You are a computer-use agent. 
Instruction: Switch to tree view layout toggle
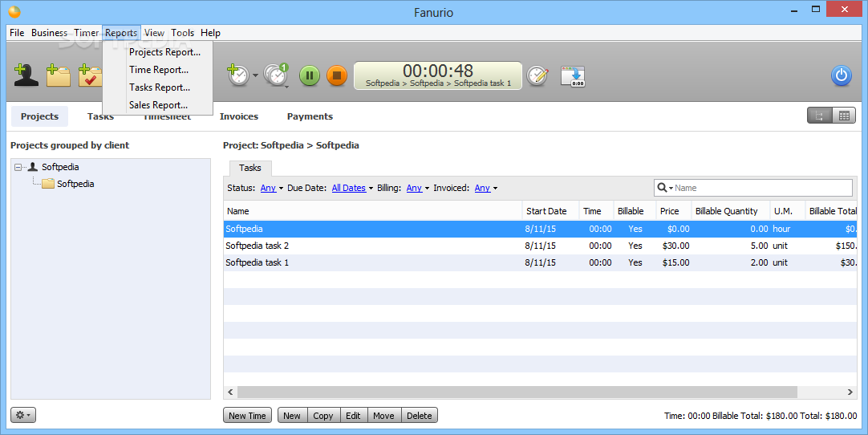click(819, 116)
